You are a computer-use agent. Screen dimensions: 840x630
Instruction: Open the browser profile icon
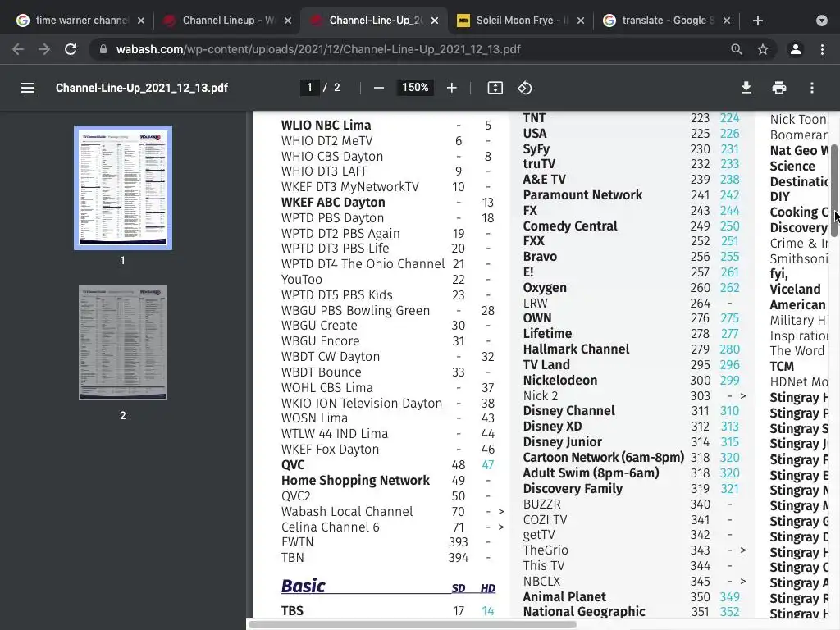796,49
